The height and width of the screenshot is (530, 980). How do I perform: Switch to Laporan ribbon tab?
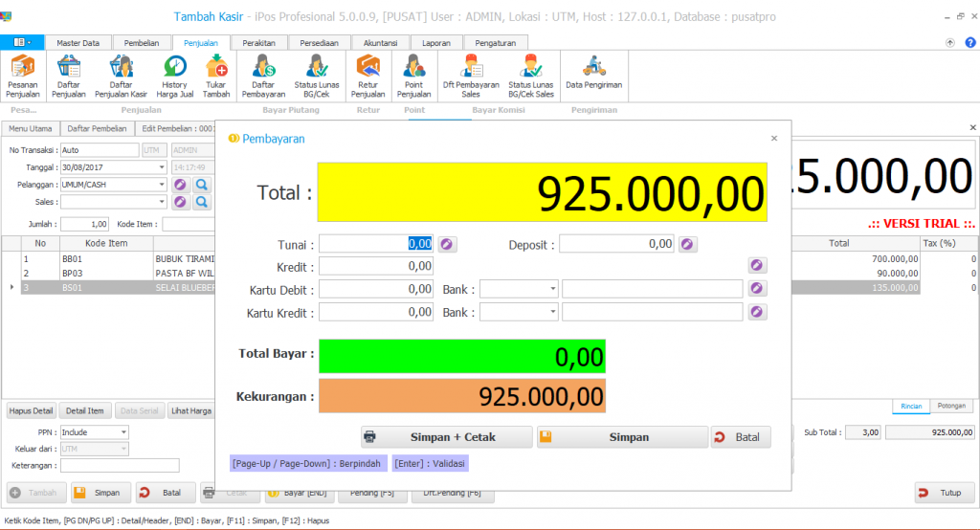(x=436, y=43)
